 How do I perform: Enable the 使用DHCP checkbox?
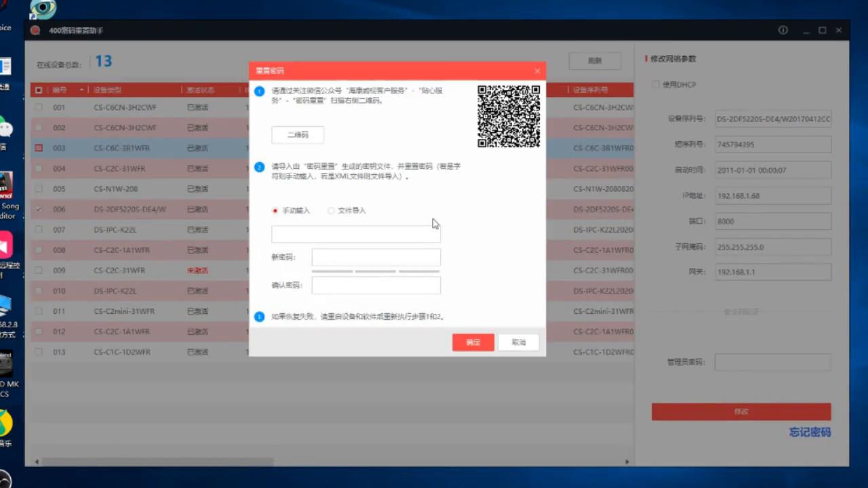click(x=655, y=84)
